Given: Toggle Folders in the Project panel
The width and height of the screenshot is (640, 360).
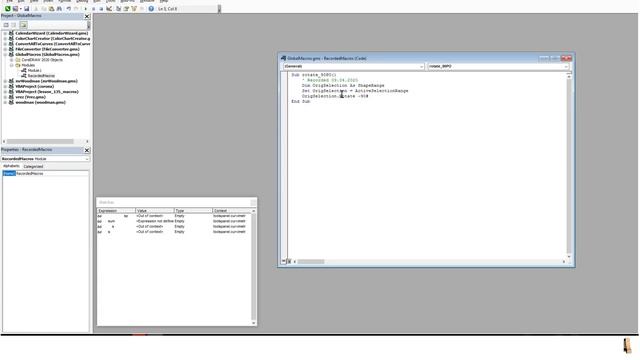Looking at the screenshot, I should click(23, 25).
